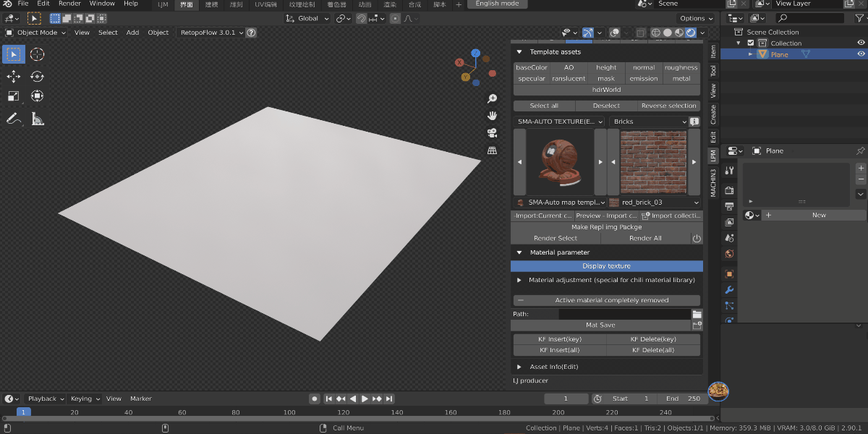
Task: Hide the Collection using its eye icon
Action: [x=861, y=43]
